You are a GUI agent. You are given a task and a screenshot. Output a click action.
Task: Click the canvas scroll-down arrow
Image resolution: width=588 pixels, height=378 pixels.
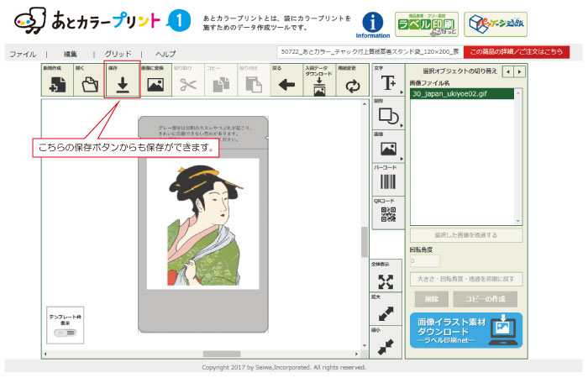(364, 346)
